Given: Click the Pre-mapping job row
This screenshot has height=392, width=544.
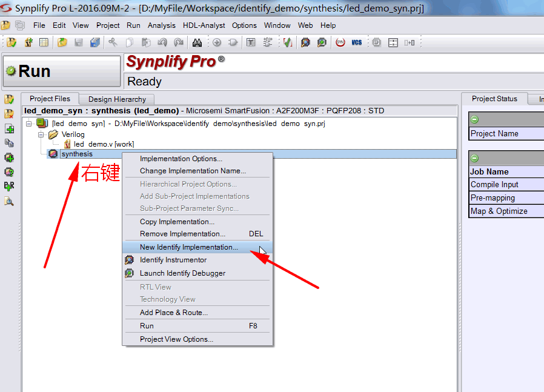Looking at the screenshot, I should tap(506, 198).
